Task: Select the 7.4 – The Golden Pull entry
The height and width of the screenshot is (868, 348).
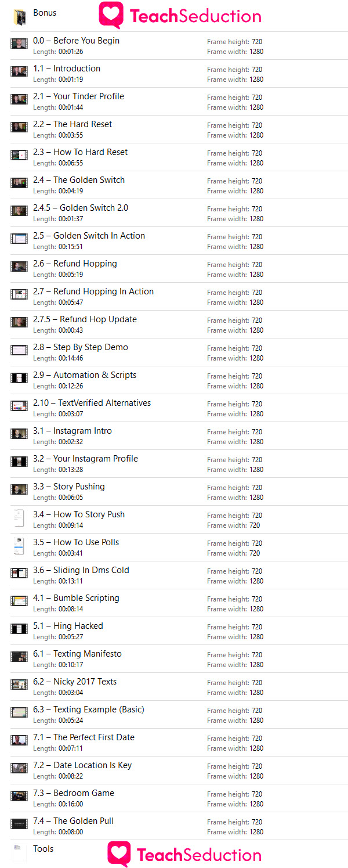Action: (x=174, y=826)
